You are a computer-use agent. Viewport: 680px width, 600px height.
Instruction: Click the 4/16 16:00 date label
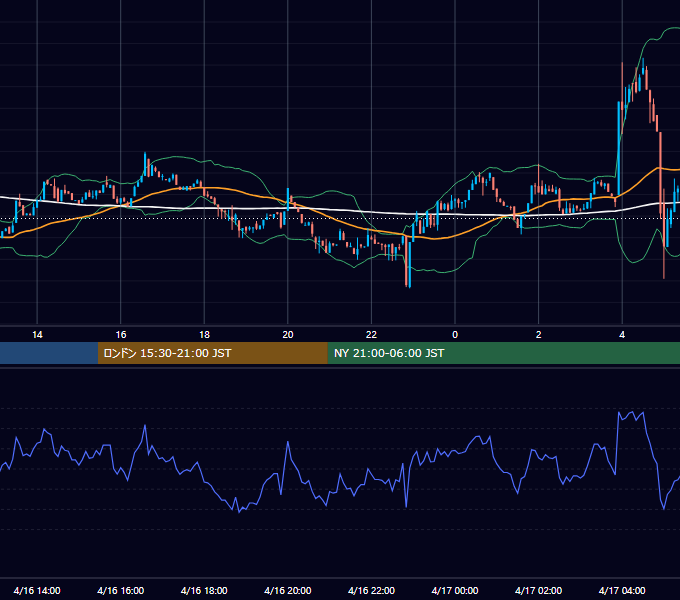coord(121,590)
